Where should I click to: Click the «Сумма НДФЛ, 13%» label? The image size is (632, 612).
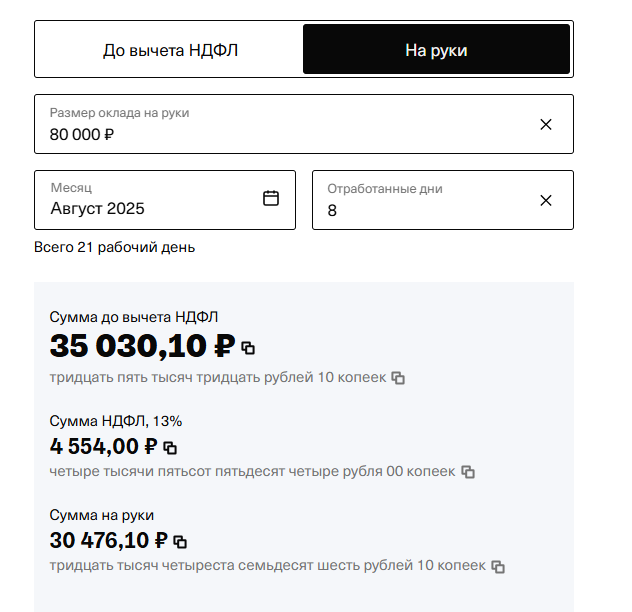pos(116,421)
